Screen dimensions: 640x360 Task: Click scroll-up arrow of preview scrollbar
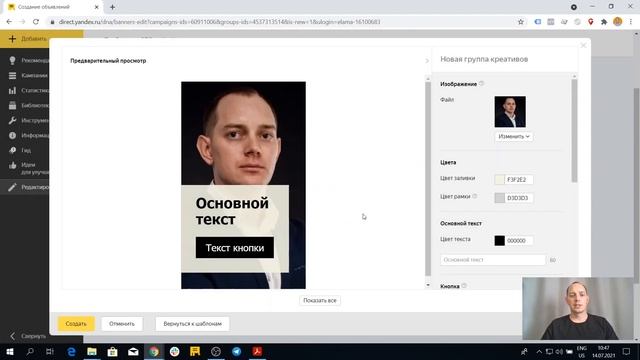(x=428, y=78)
